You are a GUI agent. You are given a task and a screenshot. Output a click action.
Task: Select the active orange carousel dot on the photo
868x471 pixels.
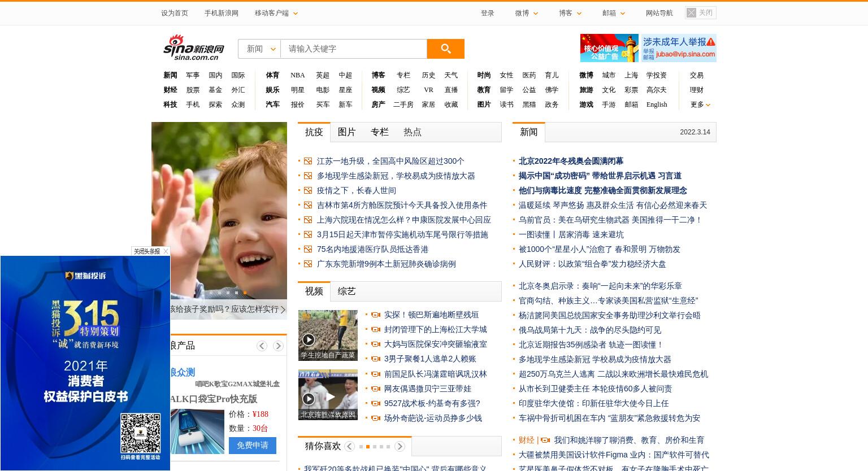click(245, 293)
